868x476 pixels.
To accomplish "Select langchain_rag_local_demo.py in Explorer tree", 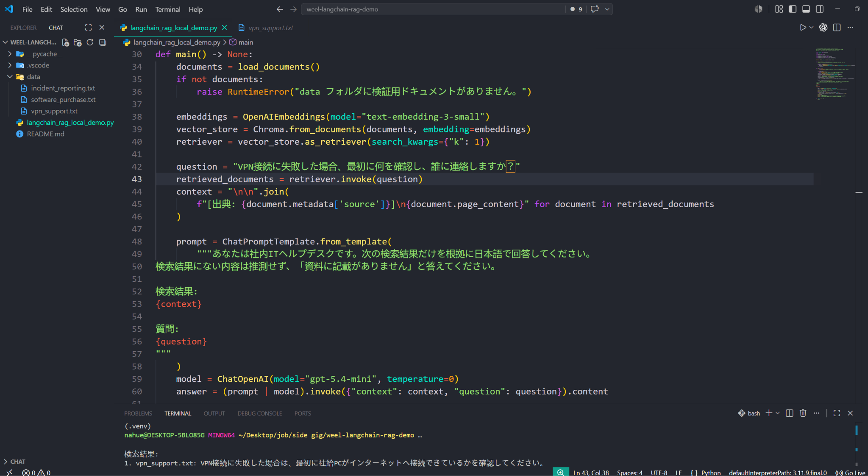I will (x=70, y=123).
